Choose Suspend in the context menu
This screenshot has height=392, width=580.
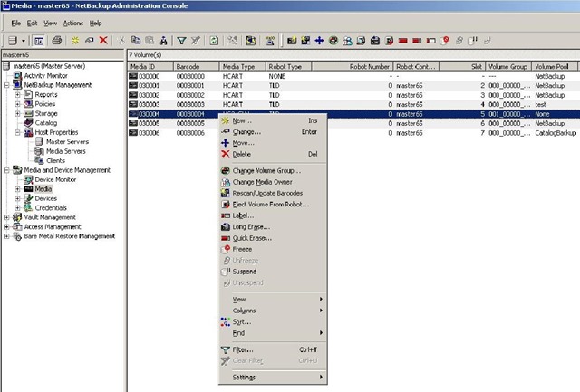273,272
